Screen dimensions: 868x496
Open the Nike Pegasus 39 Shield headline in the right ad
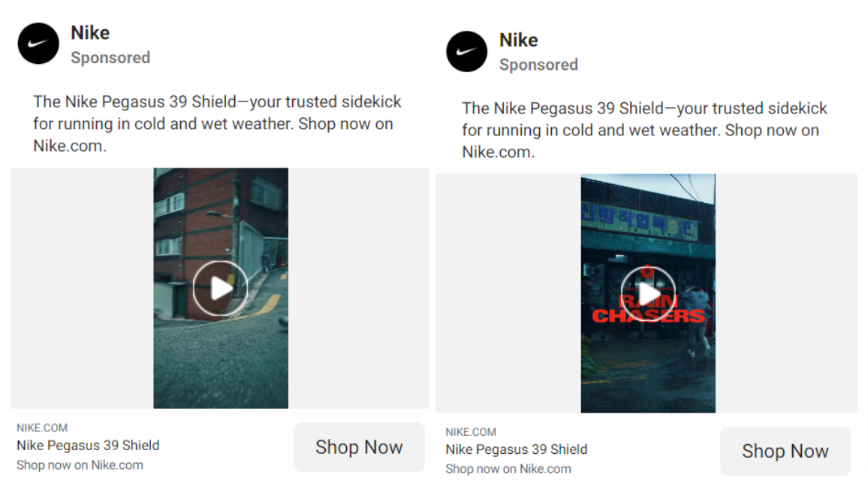[x=517, y=449]
